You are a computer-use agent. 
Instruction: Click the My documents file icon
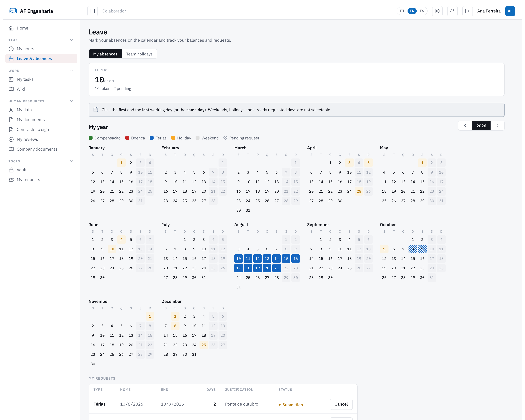pos(11,120)
